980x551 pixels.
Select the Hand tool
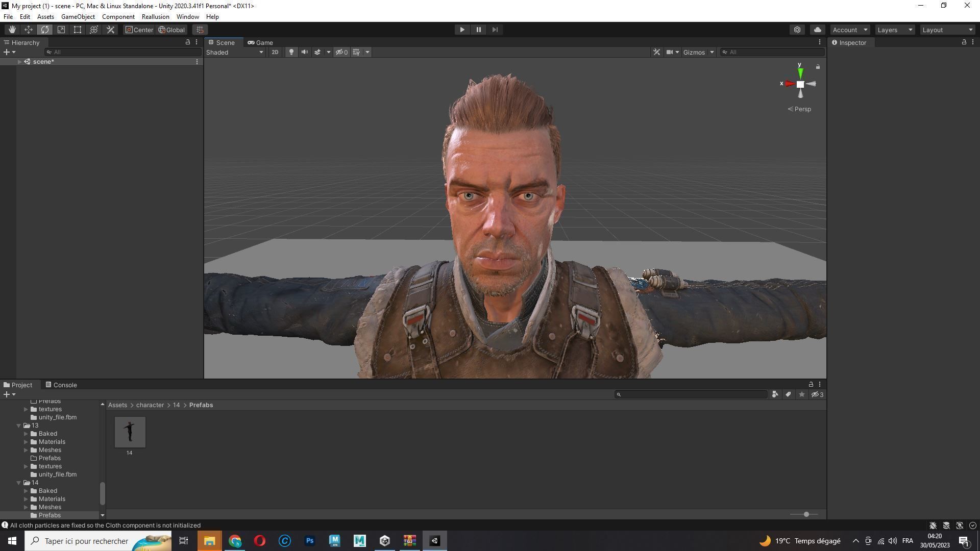click(12, 30)
